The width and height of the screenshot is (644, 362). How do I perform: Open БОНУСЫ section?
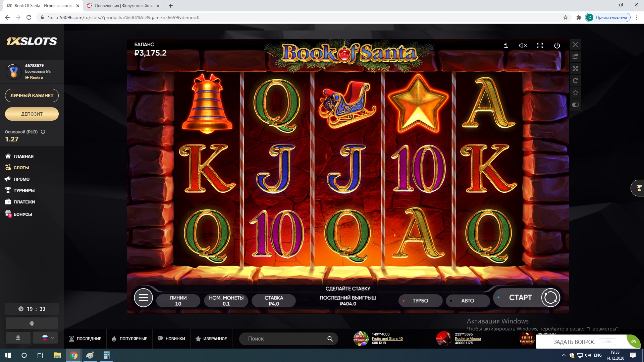pyautogui.click(x=18, y=214)
